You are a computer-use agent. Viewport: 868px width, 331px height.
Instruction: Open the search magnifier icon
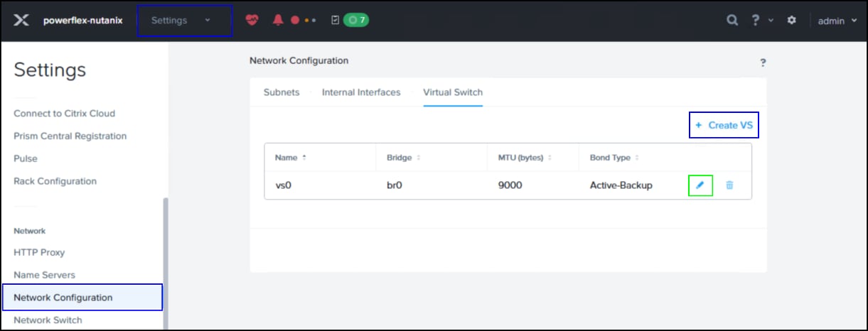tap(732, 21)
